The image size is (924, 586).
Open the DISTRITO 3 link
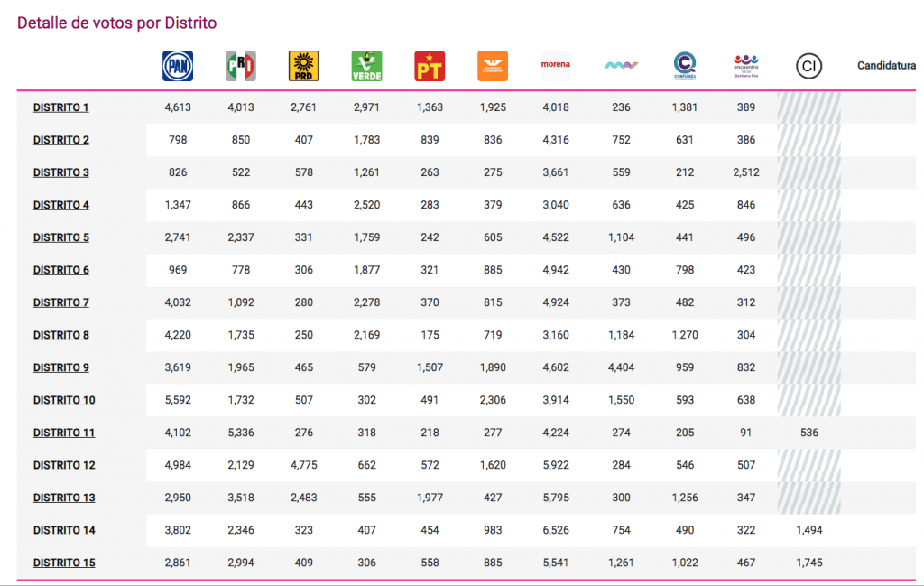pos(61,172)
